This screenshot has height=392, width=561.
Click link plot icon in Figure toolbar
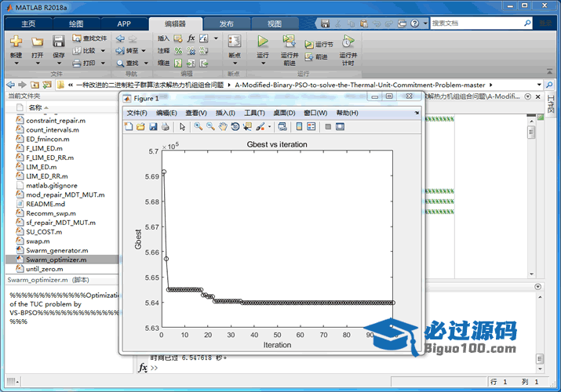282,126
